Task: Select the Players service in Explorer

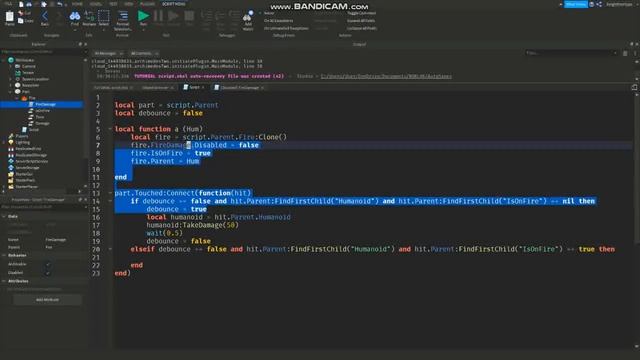Action: tap(22, 136)
